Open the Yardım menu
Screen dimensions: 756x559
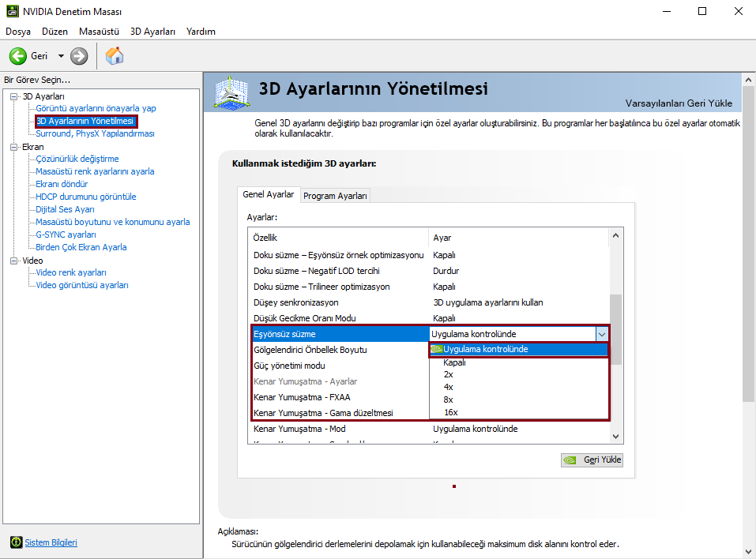pyautogui.click(x=201, y=32)
